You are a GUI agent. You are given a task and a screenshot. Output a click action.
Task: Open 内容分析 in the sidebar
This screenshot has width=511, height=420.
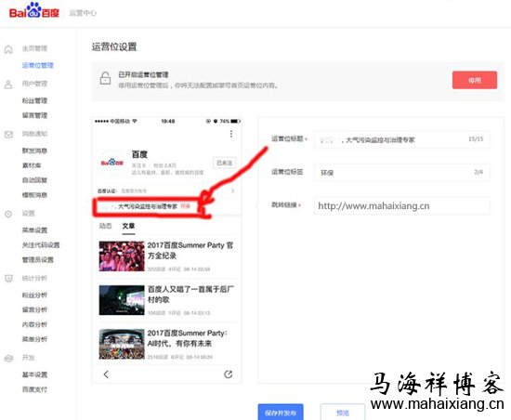tap(35, 324)
